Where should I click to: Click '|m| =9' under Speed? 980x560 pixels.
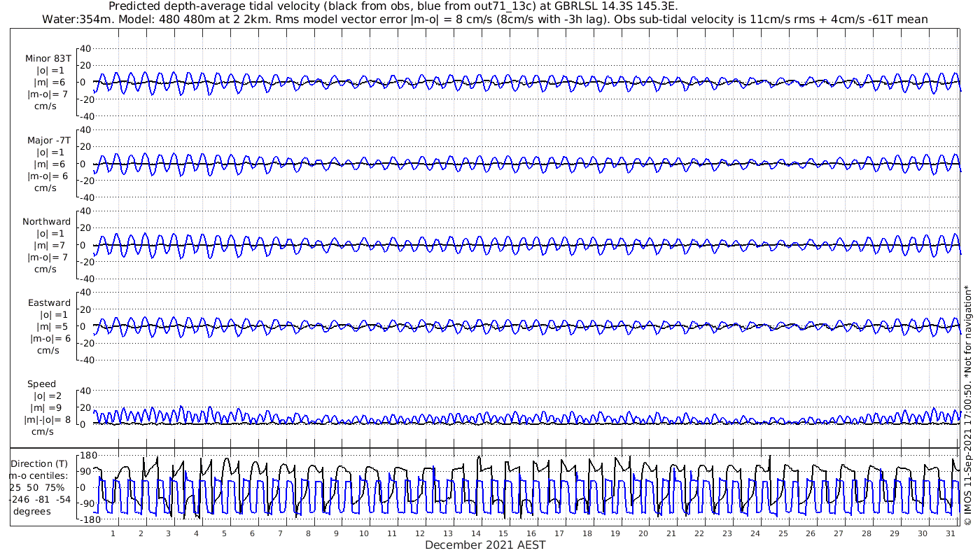click(x=46, y=408)
